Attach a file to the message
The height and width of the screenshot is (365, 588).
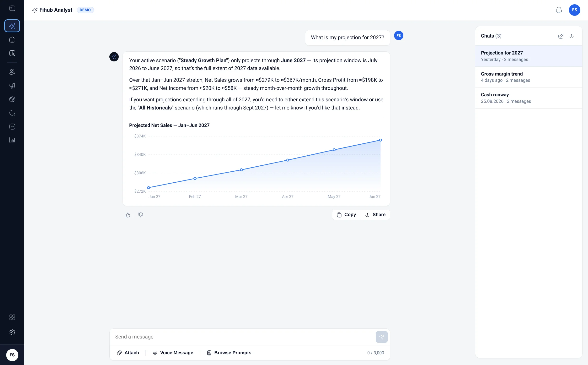point(128,353)
